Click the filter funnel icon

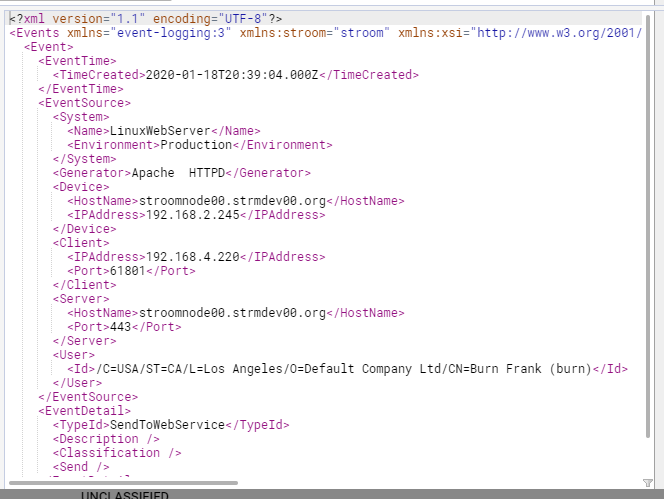[647, 482]
